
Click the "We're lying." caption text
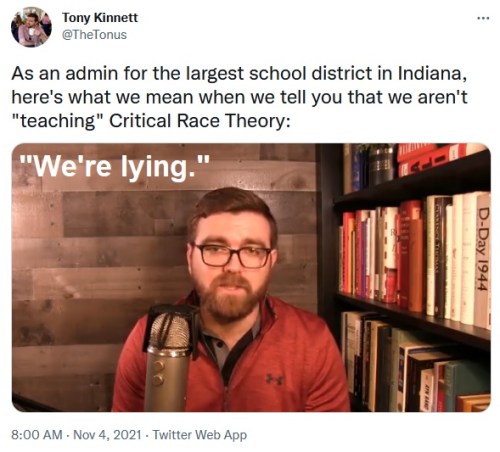click(114, 166)
